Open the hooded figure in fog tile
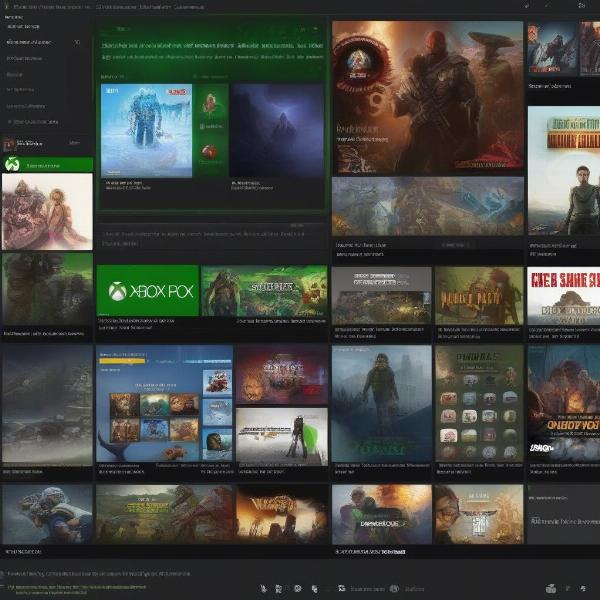Viewport: 600px width, 600px height. (x=382, y=404)
